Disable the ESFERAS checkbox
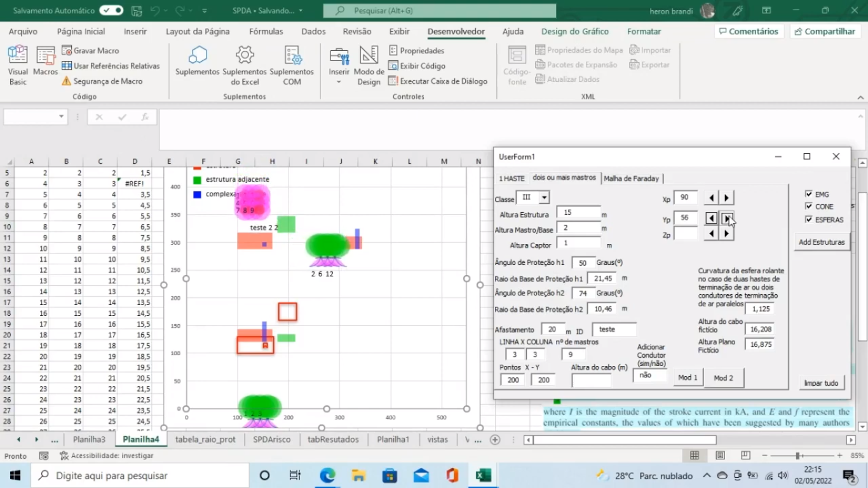The height and width of the screenshot is (488, 868). pos(809,220)
